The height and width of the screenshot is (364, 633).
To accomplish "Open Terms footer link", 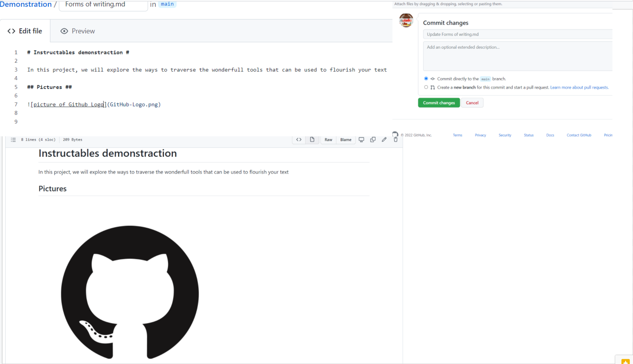I will click(458, 135).
